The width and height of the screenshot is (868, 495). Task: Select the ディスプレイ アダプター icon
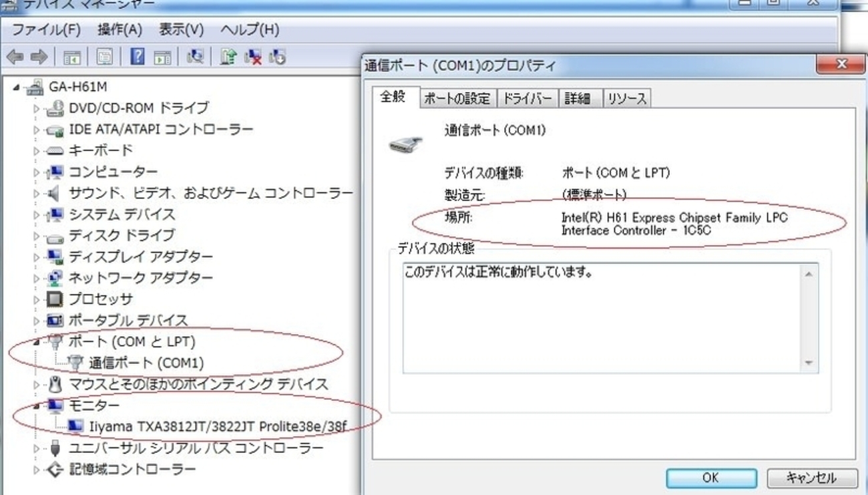click(x=55, y=257)
